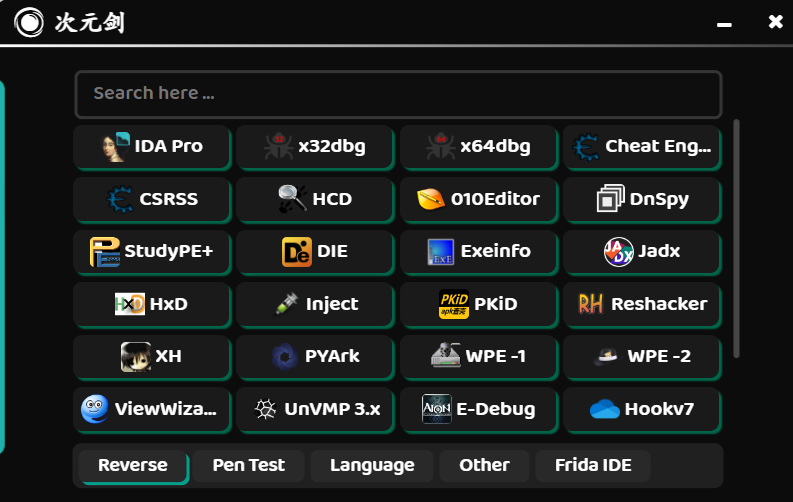
Task: Open HCD with its magnifier icon
Action: point(292,198)
